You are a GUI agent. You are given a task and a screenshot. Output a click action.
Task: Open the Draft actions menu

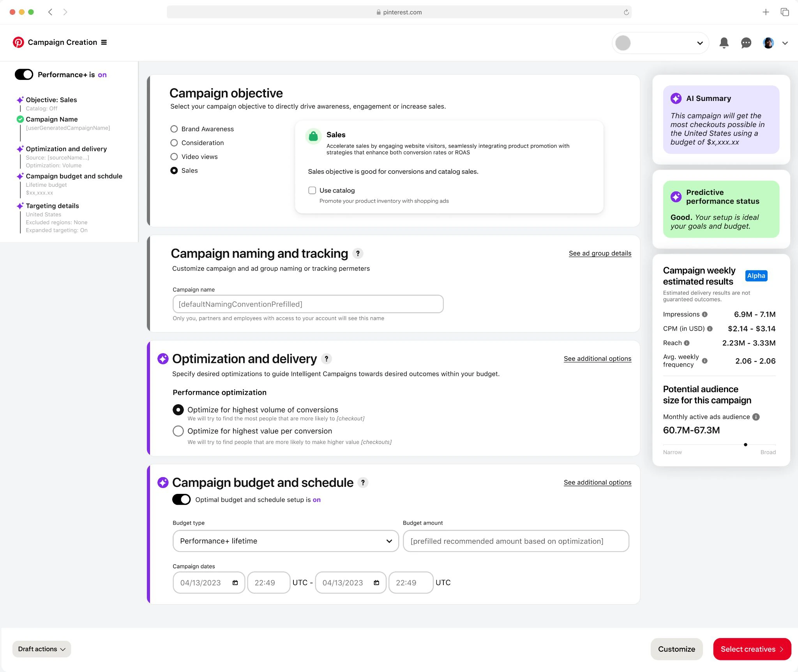42,649
